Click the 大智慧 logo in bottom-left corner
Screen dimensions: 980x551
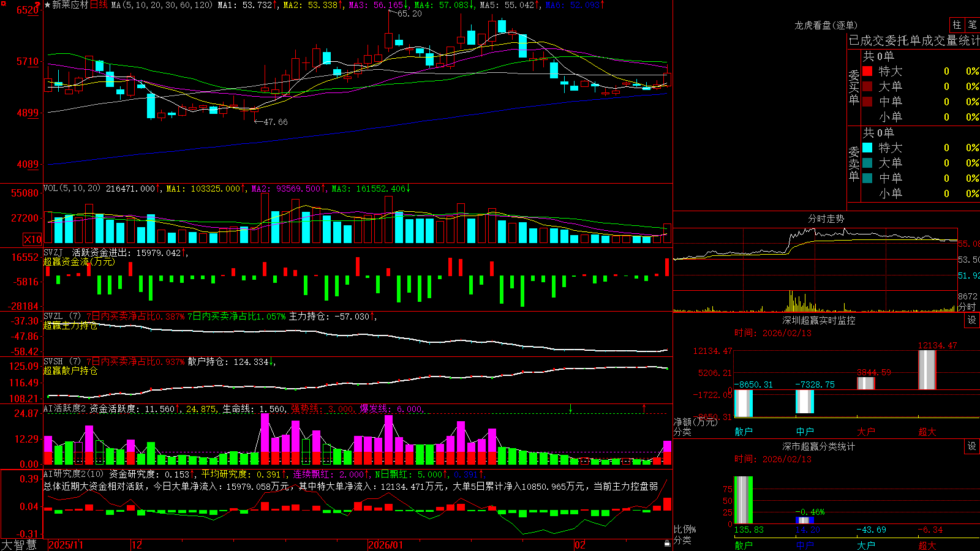19,544
